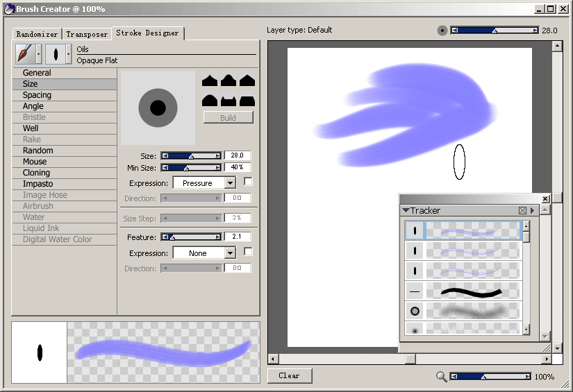This screenshot has width=573, height=392.
Task: Click the zoom magnifier icon
Action: point(442,377)
